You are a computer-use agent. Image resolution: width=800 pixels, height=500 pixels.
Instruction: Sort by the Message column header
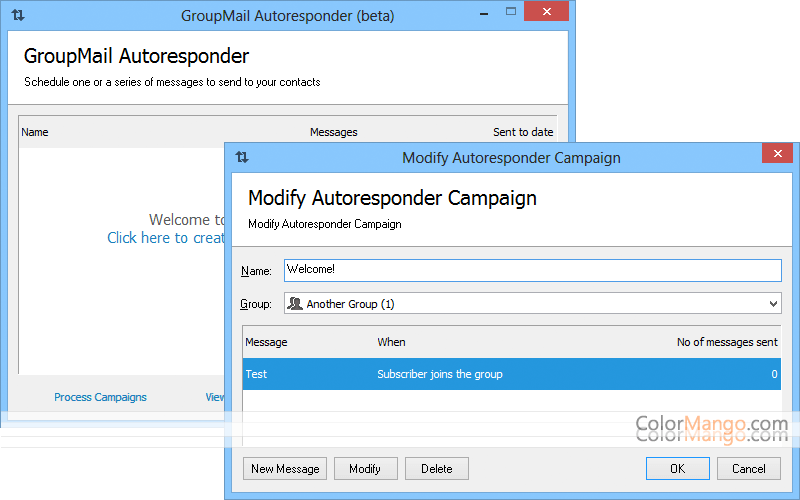click(x=266, y=342)
